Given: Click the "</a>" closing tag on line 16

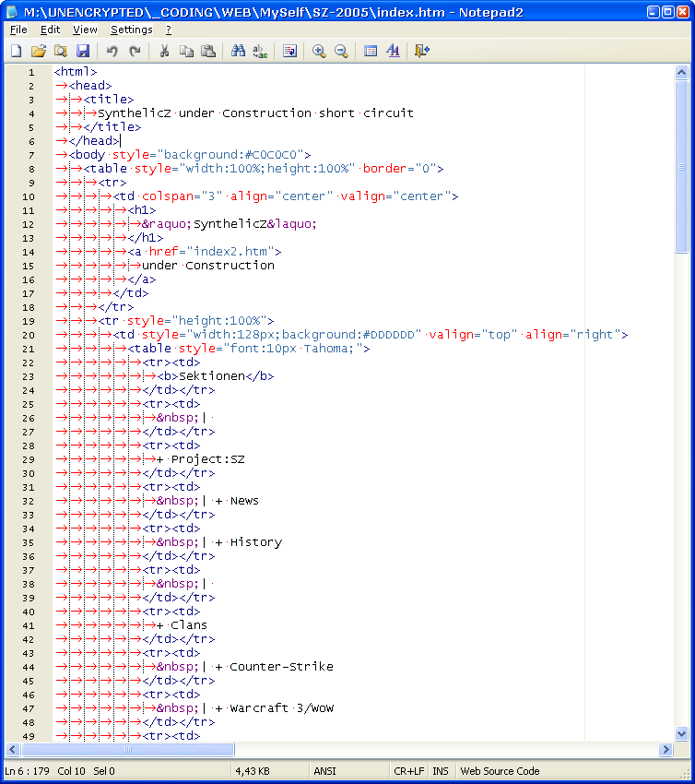Looking at the screenshot, I should [x=142, y=279].
